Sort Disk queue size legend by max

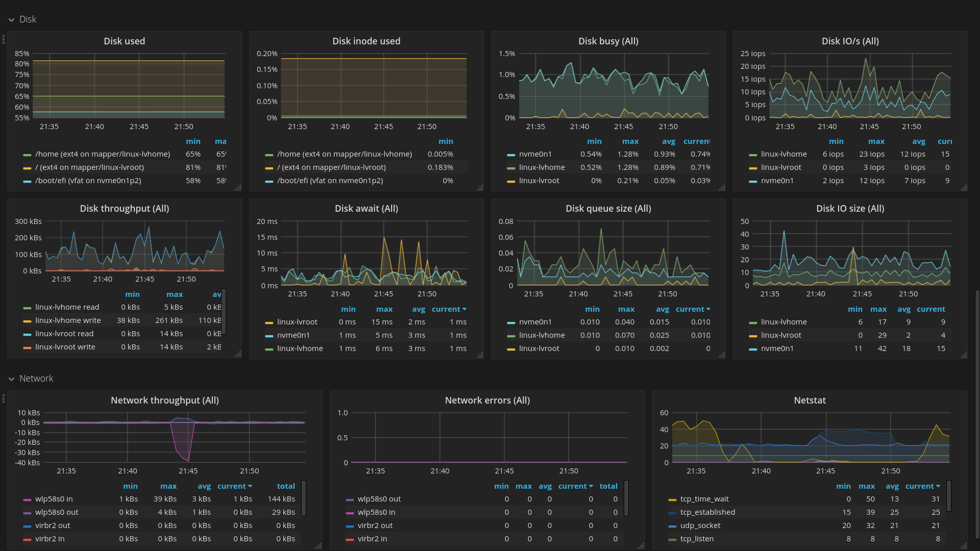point(626,309)
